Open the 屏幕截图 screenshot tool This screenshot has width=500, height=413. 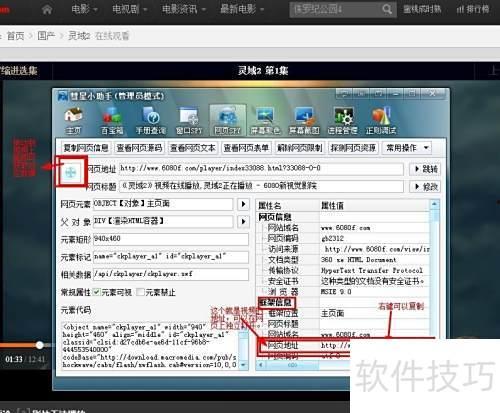(x=304, y=121)
